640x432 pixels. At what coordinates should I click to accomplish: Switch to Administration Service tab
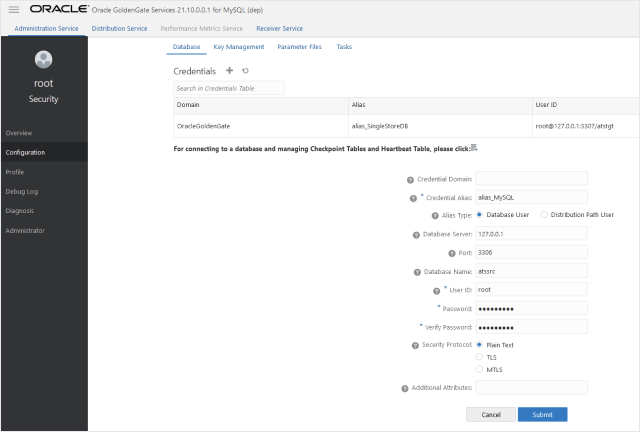[x=46, y=29]
